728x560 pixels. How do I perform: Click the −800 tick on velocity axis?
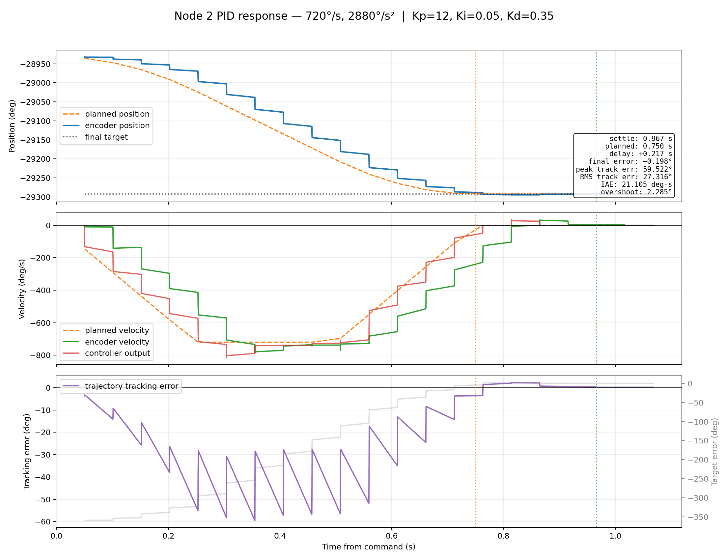click(40, 355)
